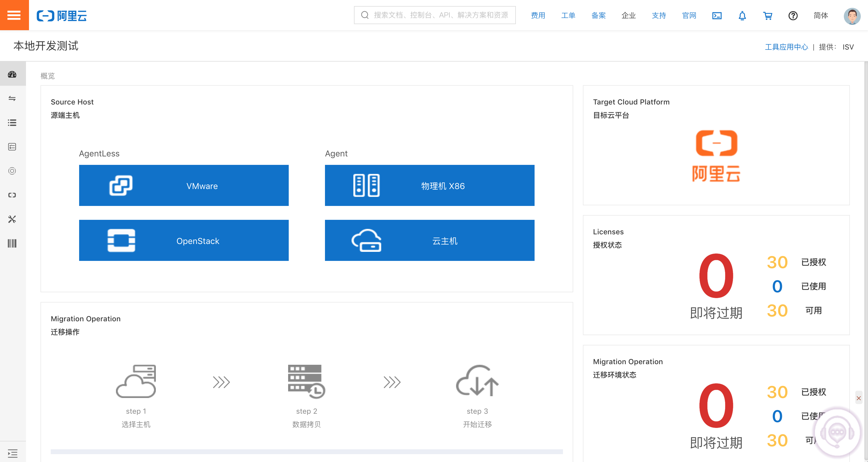Screen dimensions: 868x462
Task: Click the search box for docs and APIs
Action: tap(434, 15)
